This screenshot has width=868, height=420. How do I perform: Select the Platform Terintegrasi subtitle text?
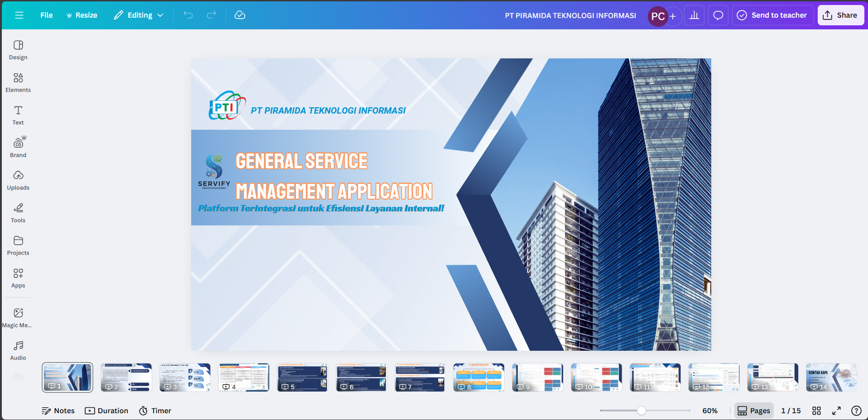[x=321, y=208]
